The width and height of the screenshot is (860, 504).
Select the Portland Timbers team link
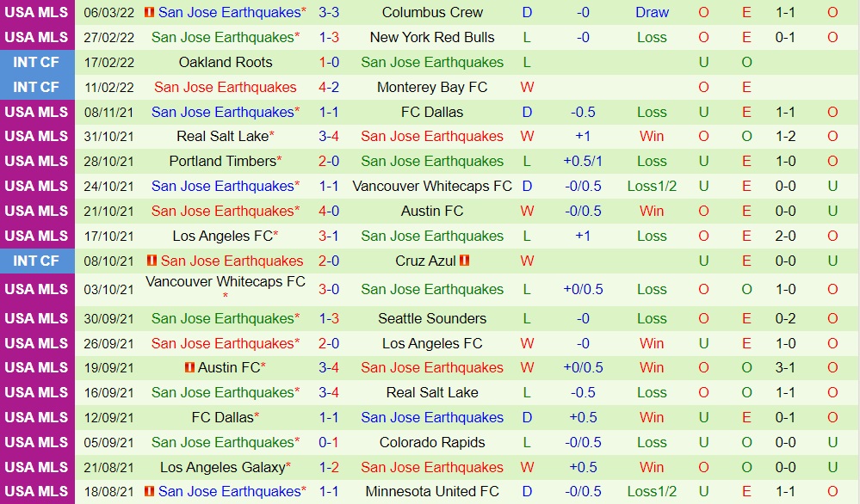point(222,161)
